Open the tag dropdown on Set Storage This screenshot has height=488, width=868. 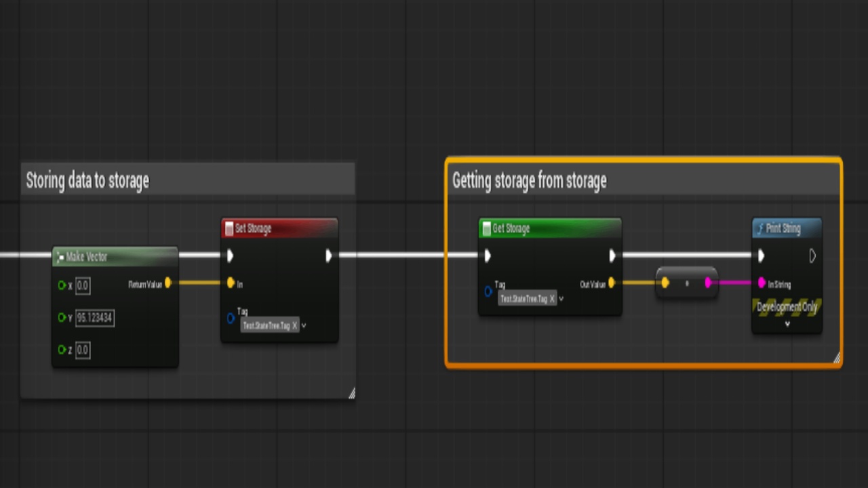pyautogui.click(x=303, y=326)
